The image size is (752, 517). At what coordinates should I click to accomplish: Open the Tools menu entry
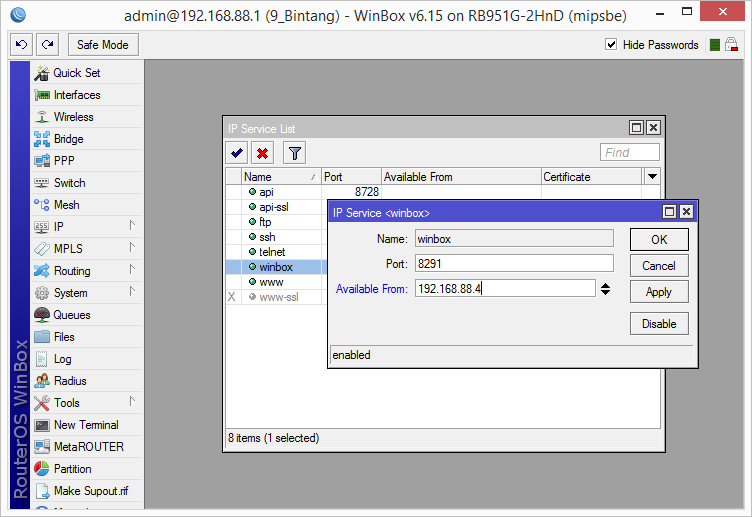(x=88, y=403)
